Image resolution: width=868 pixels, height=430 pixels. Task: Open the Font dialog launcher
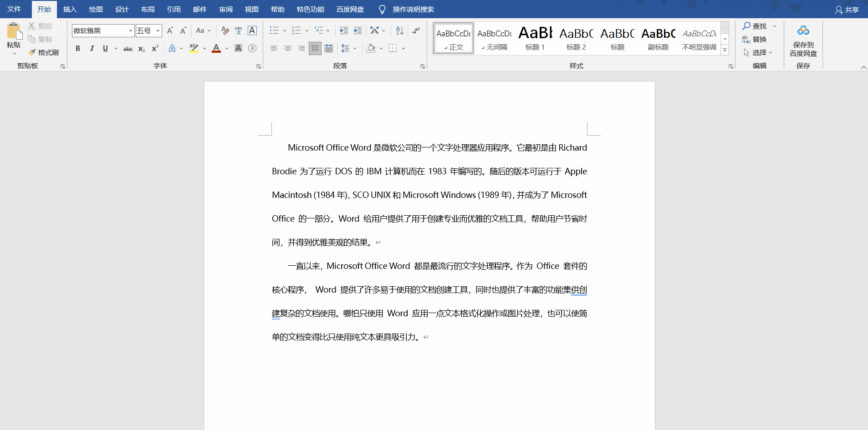tap(259, 66)
